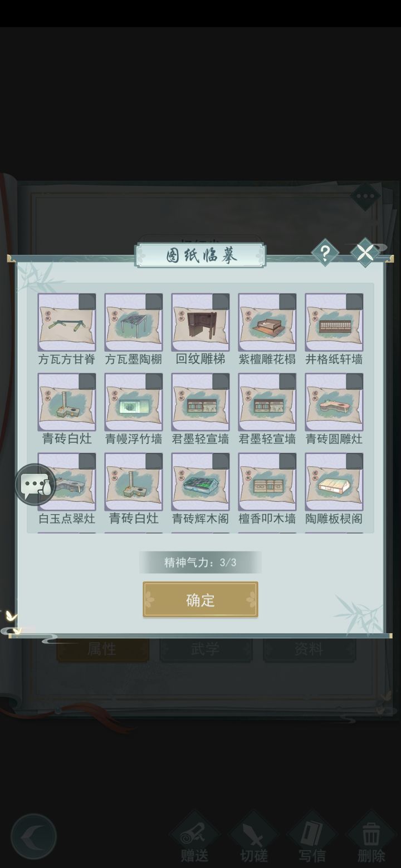
Task: Select the 青砖辉木阁 blueprint icon
Action: pyautogui.click(x=200, y=482)
